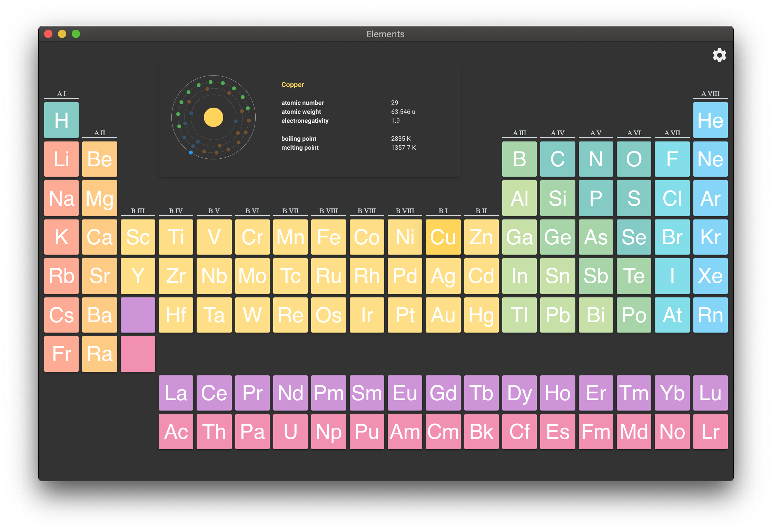Click the Copper title in details panel
Viewport: 772px width, 532px height.
tap(293, 85)
